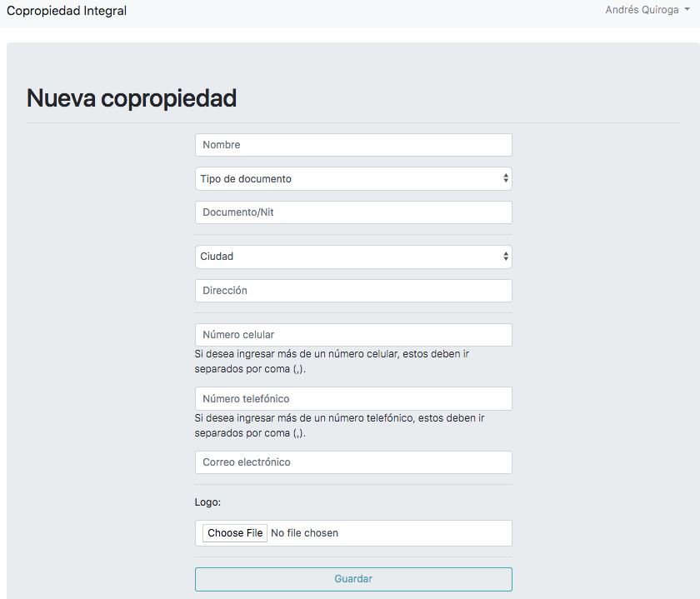Click the Choose File button

point(235,533)
